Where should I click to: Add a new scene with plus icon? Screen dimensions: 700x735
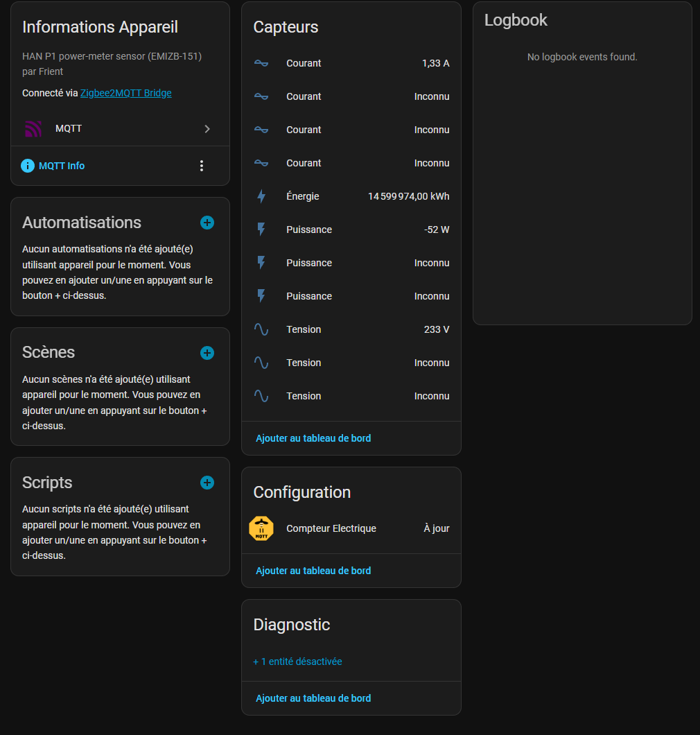(207, 353)
